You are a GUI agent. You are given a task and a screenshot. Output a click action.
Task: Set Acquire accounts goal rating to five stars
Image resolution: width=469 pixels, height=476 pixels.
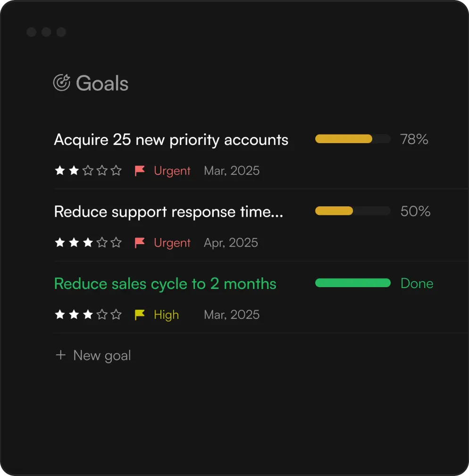pyautogui.click(x=116, y=171)
